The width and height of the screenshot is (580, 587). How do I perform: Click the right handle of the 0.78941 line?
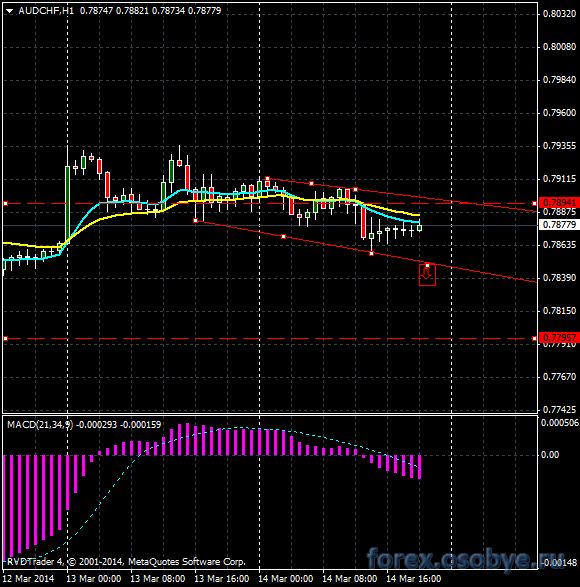534,203
